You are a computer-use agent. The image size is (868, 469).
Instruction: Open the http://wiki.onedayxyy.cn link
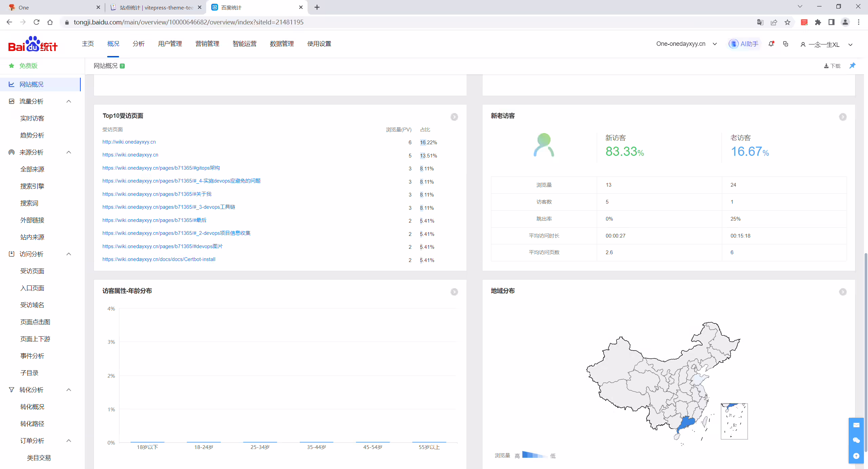click(x=129, y=142)
